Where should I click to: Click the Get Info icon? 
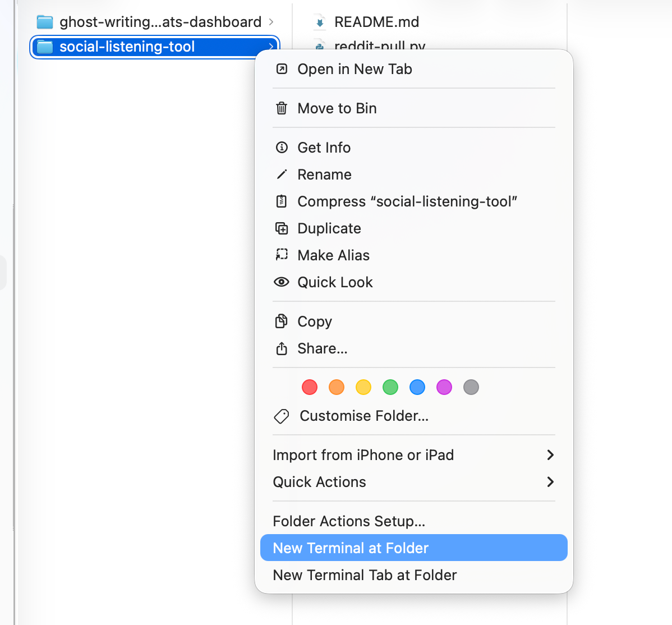coord(282,148)
